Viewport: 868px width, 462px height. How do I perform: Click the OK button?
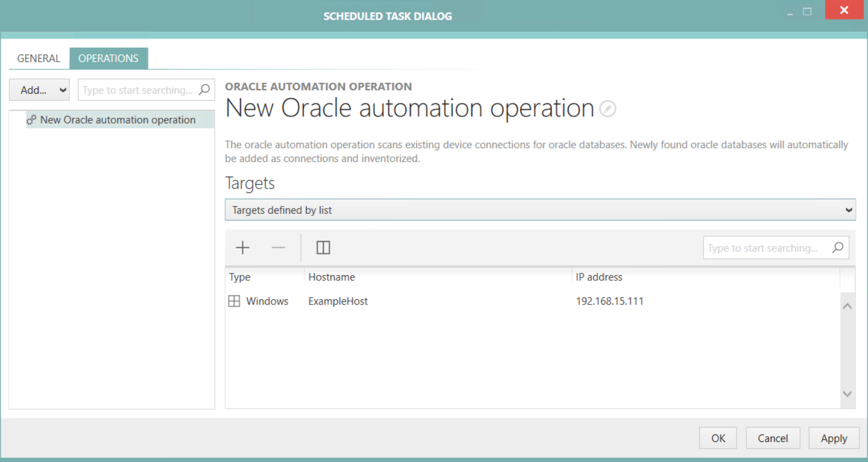tap(717, 437)
